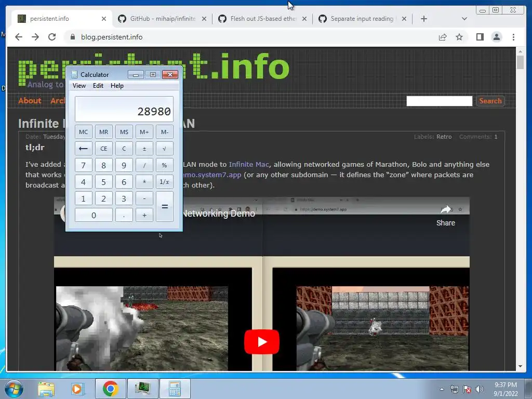Click the MS memory store button
The height and width of the screenshot is (399, 532).
coord(124,132)
